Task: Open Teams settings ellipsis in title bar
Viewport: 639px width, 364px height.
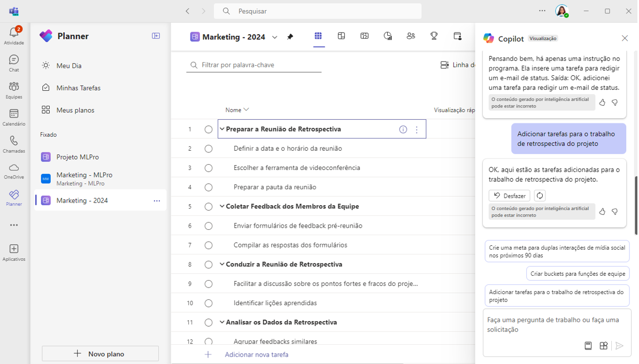Action: point(542,11)
